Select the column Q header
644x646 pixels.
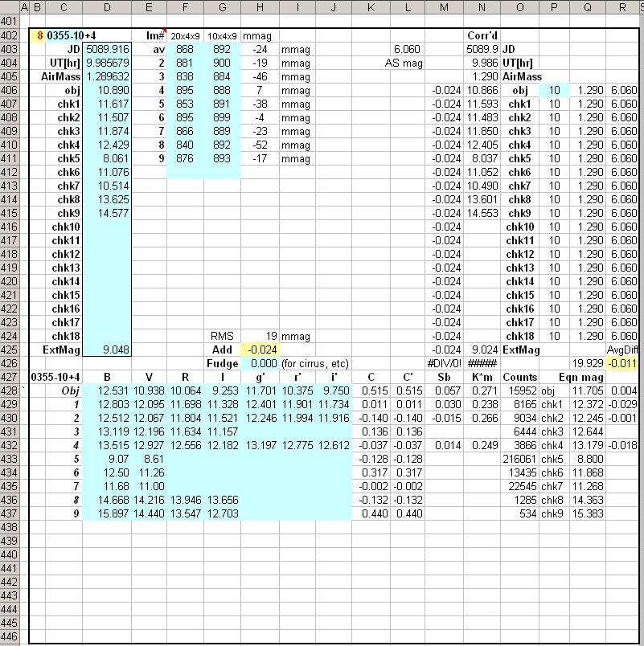[588, 7]
